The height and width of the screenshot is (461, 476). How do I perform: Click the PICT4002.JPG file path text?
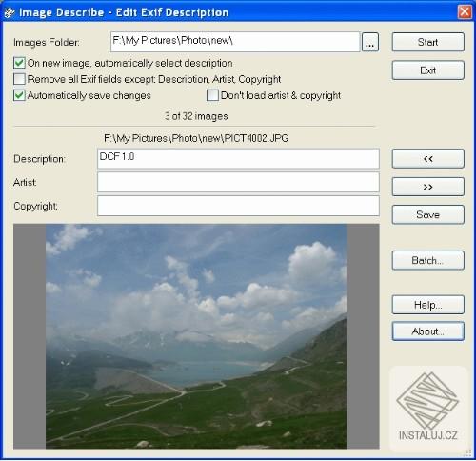point(196,138)
